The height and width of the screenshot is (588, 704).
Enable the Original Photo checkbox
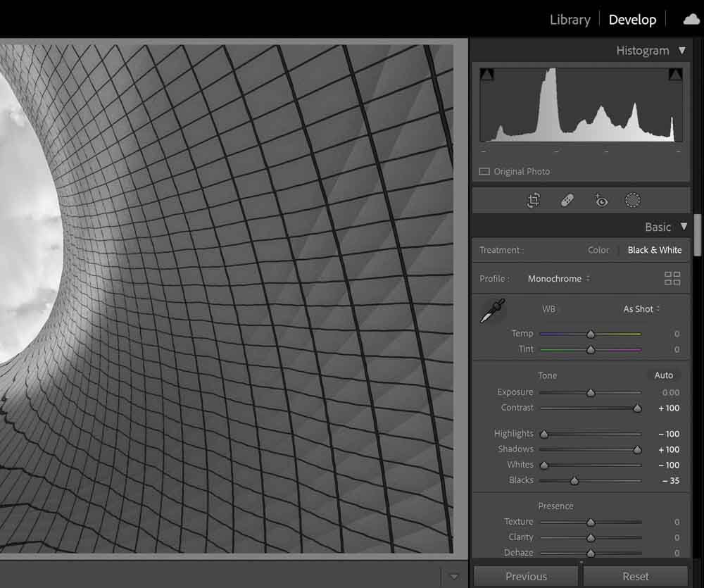tap(484, 172)
